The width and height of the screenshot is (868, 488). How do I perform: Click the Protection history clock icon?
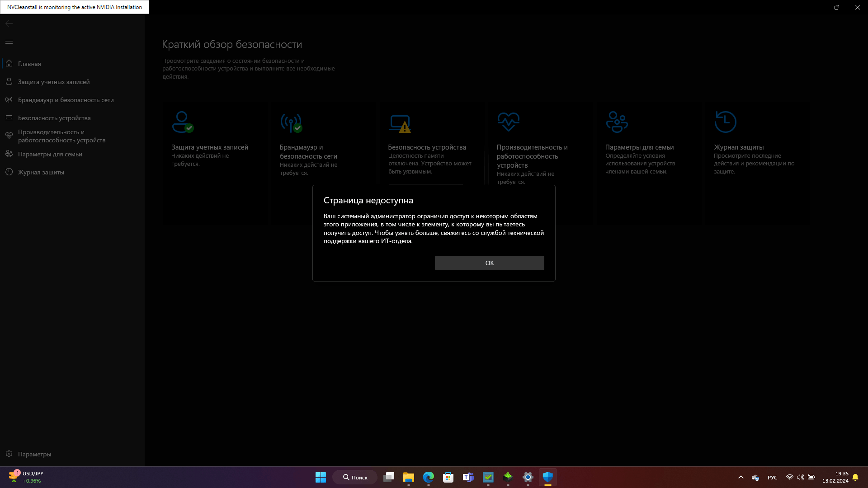725,122
